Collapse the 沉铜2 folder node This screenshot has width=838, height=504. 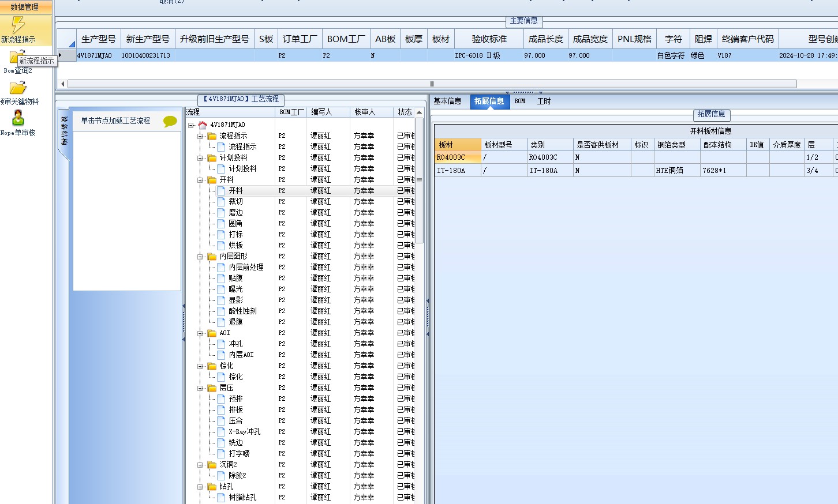(201, 464)
